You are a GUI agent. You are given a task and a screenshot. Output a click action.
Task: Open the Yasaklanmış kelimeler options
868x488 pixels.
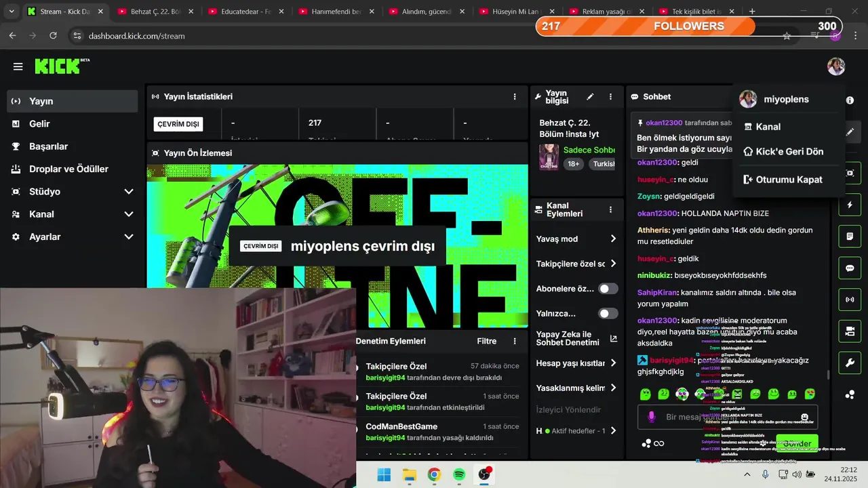[576, 388]
